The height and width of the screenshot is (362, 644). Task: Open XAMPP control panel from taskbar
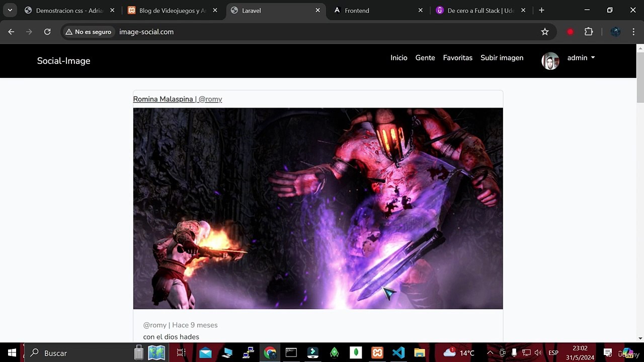click(377, 353)
